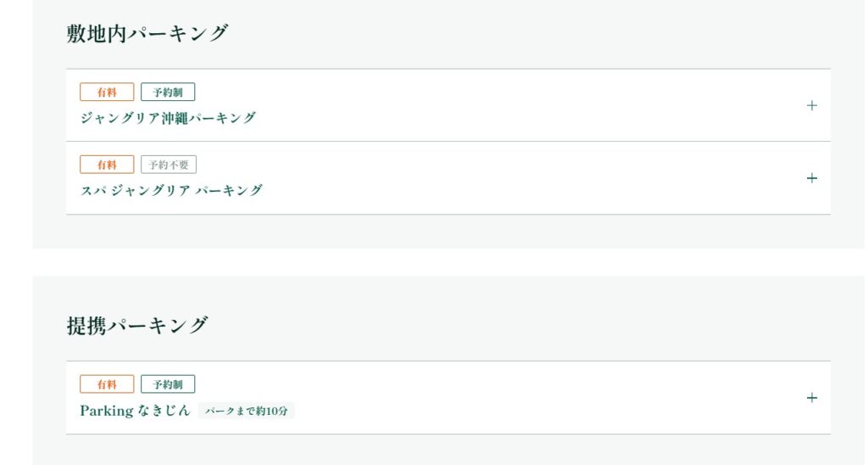
Task: Click the 敷地内パーキング section heading
Action: click(x=147, y=34)
